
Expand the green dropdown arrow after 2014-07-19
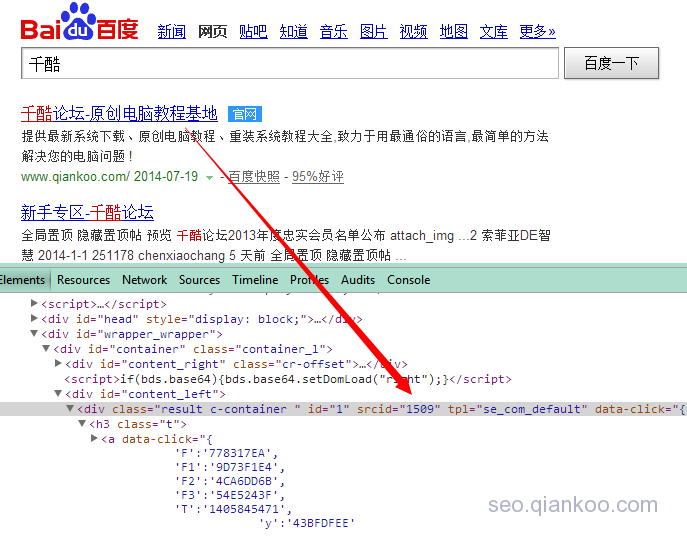tap(209, 177)
